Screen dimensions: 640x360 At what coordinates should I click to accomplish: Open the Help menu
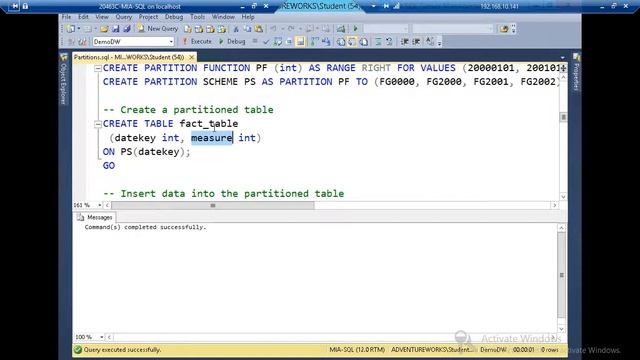248,17
